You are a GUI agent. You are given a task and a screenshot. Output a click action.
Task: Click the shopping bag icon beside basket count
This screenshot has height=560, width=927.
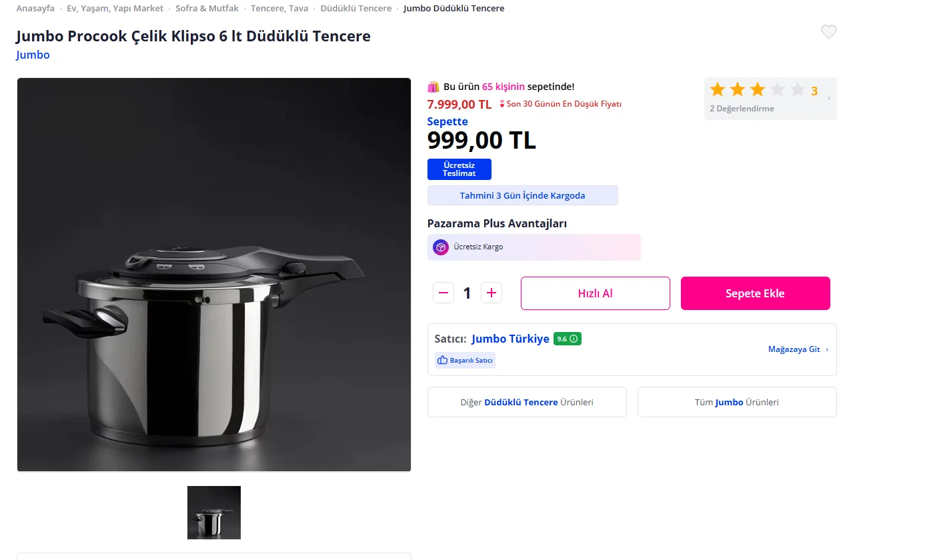pos(433,87)
